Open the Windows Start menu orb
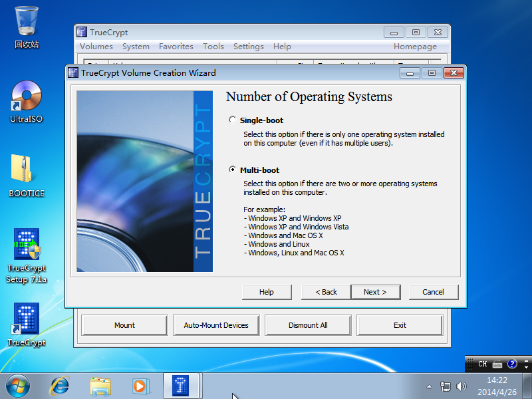Screen dimensions: 532x399 [x=18, y=386]
